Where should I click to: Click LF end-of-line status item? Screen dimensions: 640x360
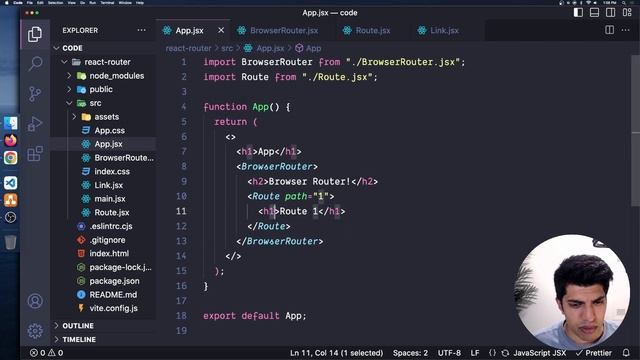pyautogui.click(x=475, y=353)
